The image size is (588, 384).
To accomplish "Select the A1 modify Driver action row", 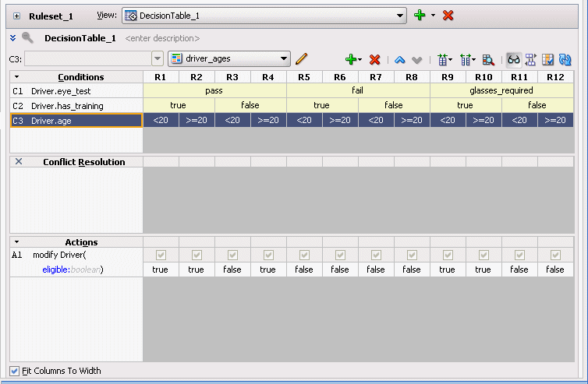I will click(76, 255).
